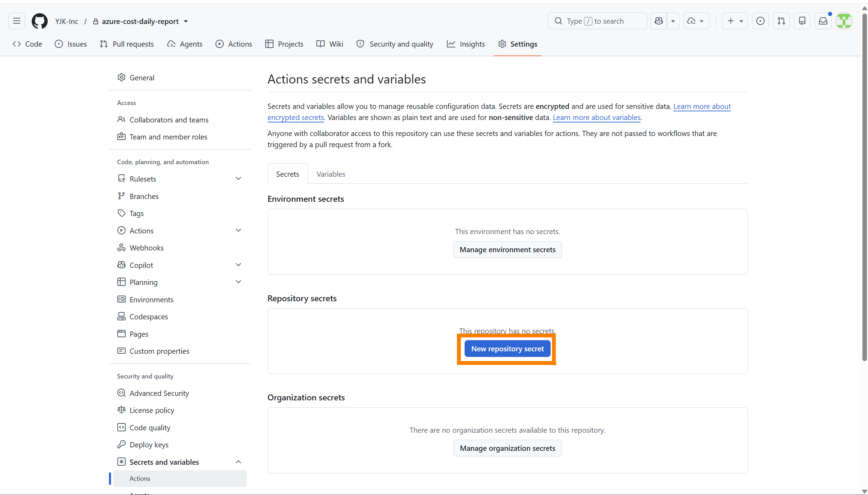Click Manage organization secrets button
868x495 pixels.
[x=507, y=448]
